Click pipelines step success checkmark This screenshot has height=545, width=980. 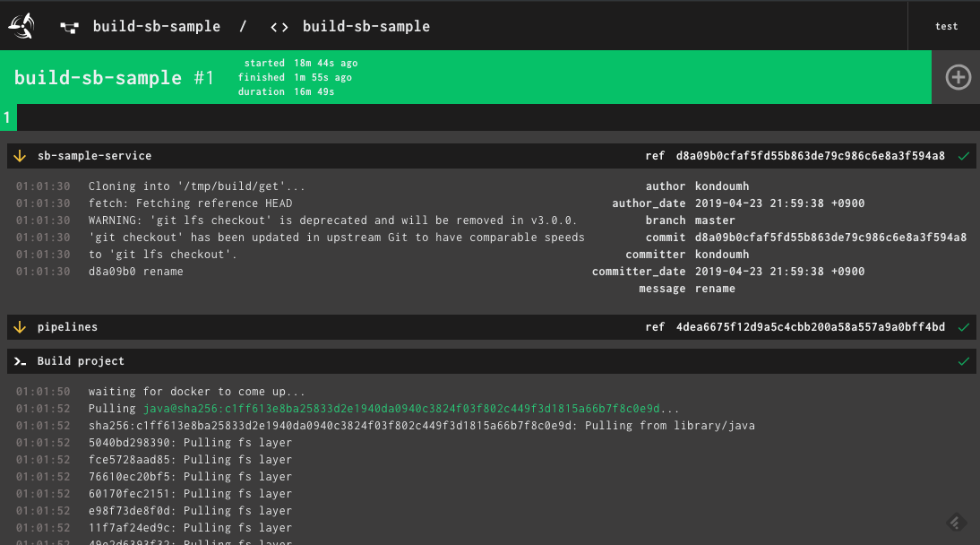coord(964,327)
